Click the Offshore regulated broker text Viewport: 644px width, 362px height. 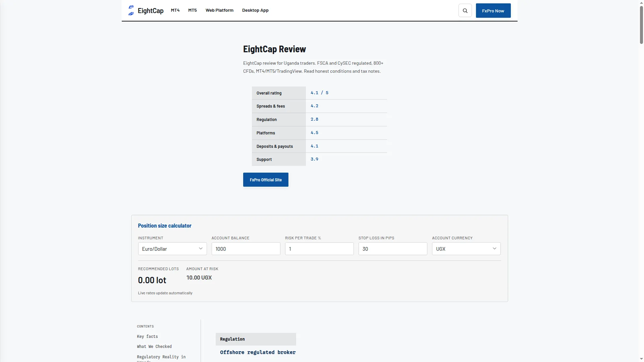258,352
